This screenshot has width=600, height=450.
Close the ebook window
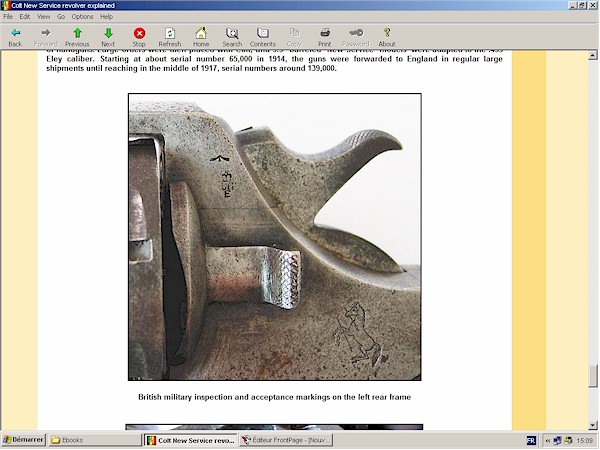point(591,5)
